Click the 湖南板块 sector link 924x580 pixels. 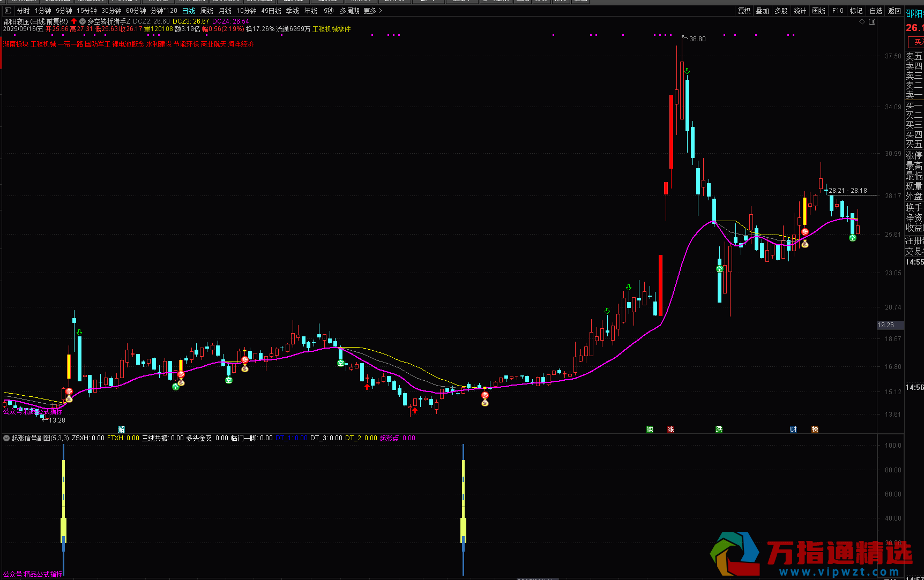[16, 44]
